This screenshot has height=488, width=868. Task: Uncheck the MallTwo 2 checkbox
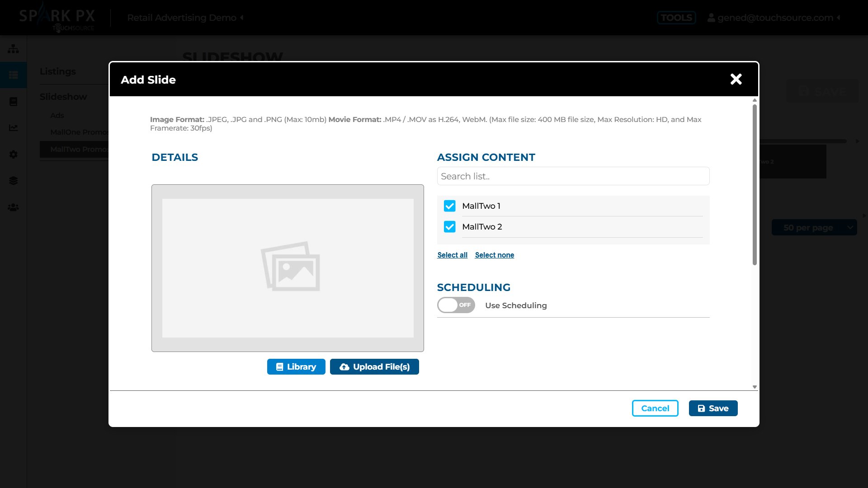(x=449, y=226)
